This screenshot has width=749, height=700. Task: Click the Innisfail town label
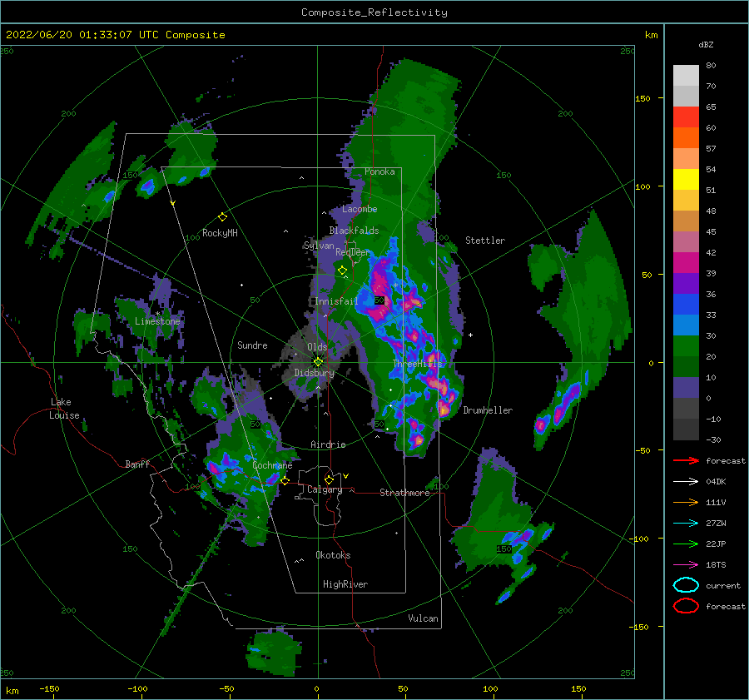pos(336,301)
